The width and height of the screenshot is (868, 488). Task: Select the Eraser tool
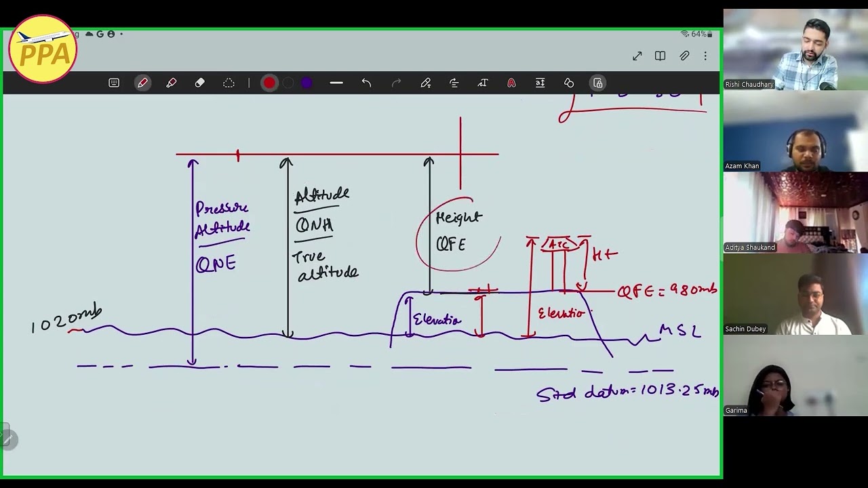pyautogui.click(x=200, y=83)
